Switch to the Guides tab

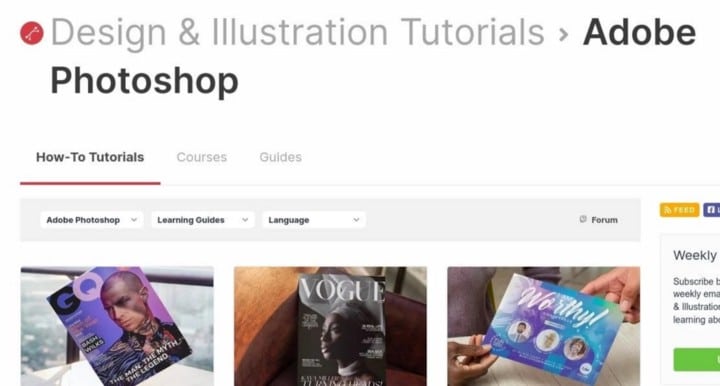coord(281,157)
